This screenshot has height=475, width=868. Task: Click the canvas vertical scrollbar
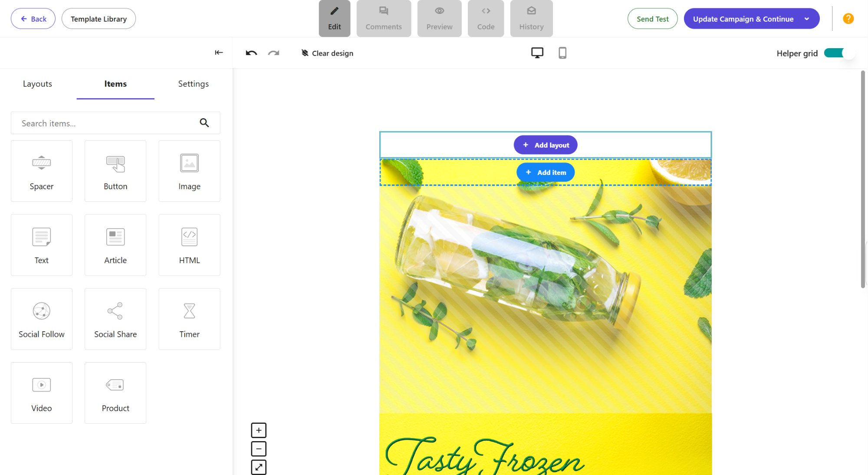pos(863,179)
